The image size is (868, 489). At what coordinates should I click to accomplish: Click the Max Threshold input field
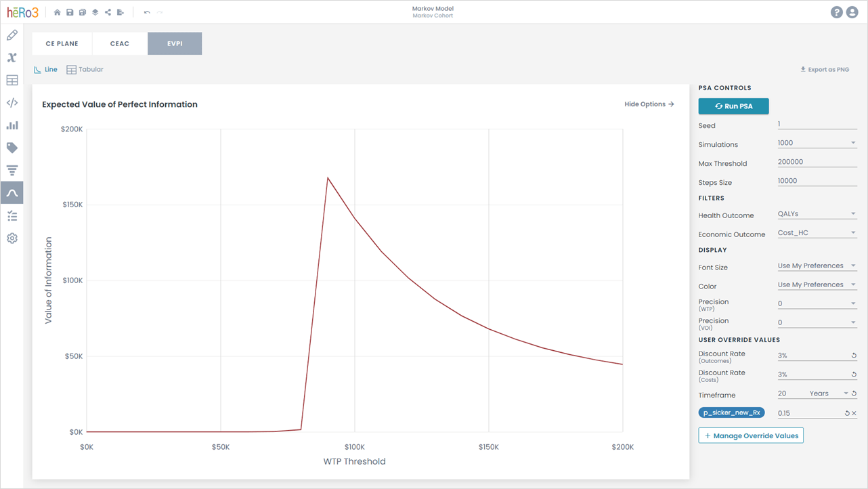[x=817, y=162]
